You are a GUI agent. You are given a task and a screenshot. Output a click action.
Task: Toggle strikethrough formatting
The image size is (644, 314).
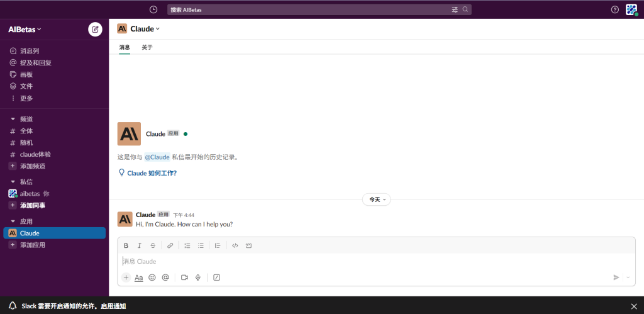153,246
